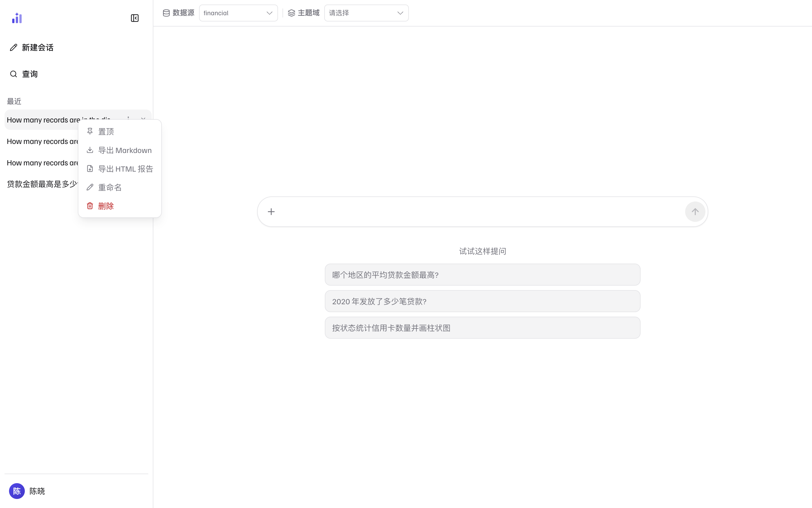Click the send arrow button
812x508 pixels.
pos(695,212)
